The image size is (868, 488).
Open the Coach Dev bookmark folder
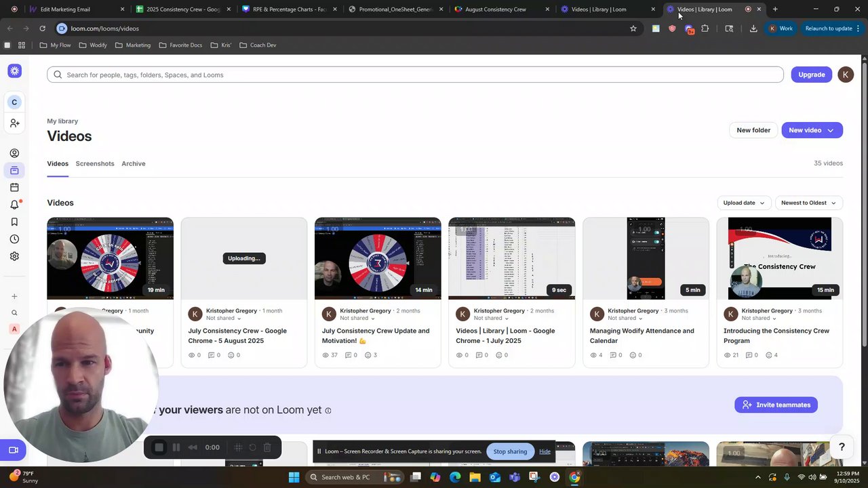(258, 45)
